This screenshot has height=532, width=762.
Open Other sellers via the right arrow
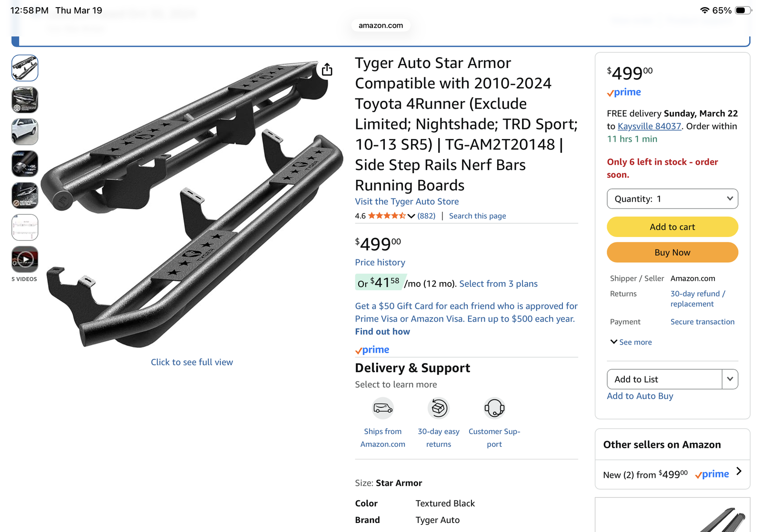[x=740, y=471]
